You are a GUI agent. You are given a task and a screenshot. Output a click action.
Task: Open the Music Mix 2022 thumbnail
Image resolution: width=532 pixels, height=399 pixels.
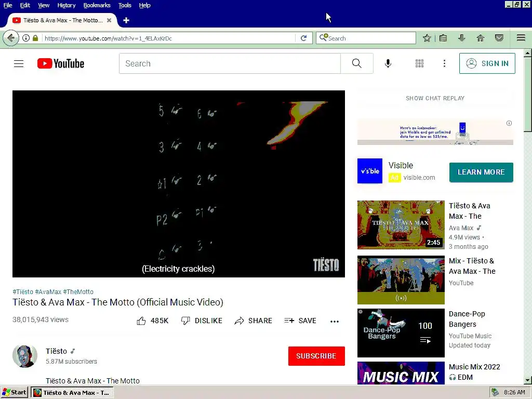pos(401,373)
